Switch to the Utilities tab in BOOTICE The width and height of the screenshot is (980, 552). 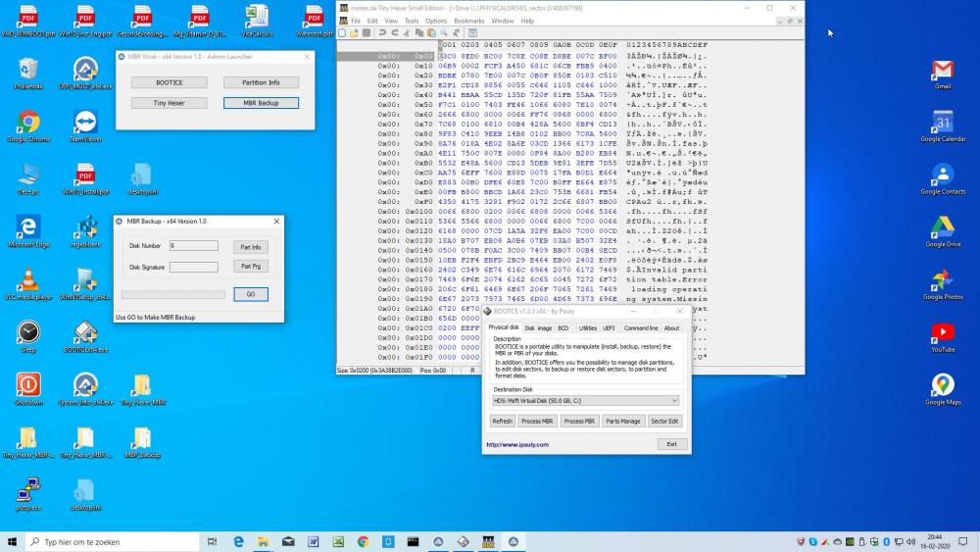tap(588, 328)
